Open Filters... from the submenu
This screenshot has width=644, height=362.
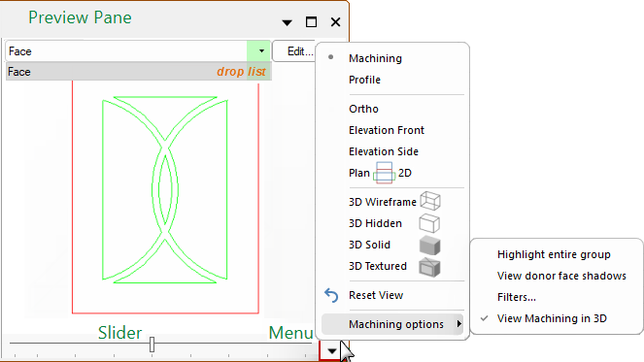click(516, 297)
